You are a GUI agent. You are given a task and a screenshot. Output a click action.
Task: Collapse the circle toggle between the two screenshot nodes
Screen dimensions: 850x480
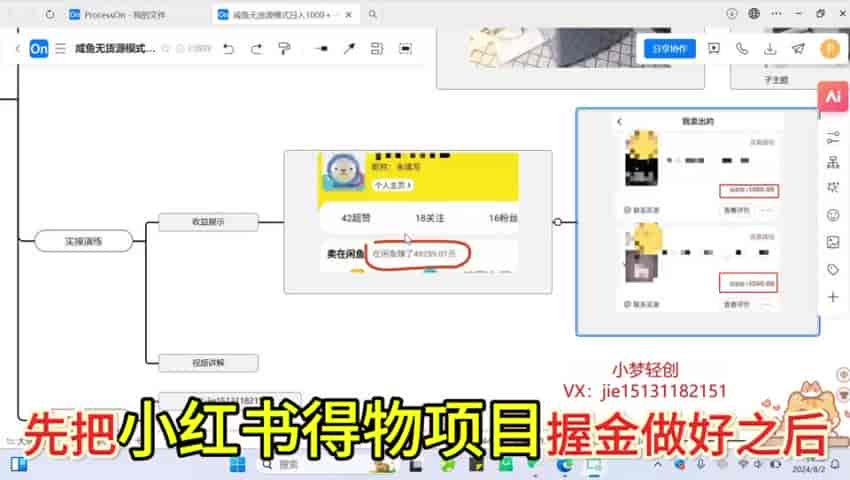[557, 222]
